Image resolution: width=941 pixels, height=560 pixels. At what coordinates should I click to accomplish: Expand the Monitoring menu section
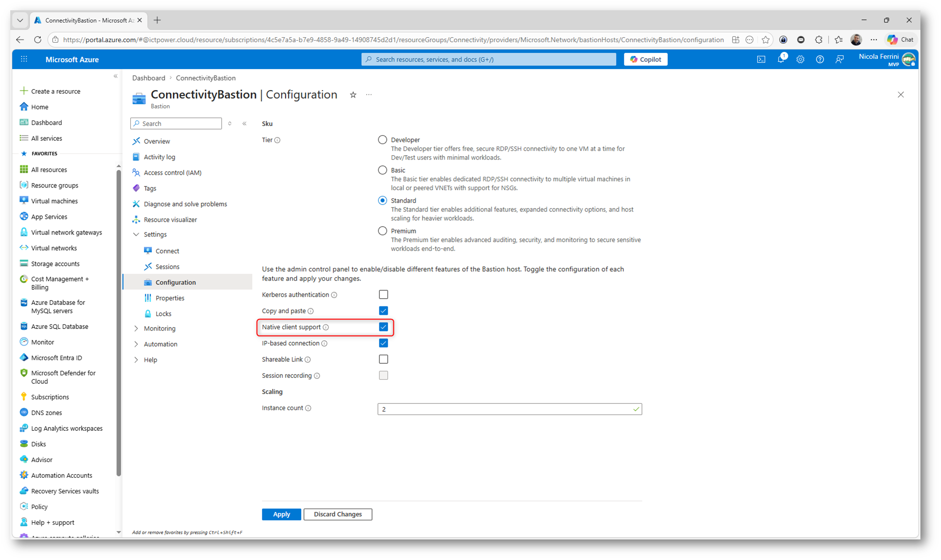(136, 328)
